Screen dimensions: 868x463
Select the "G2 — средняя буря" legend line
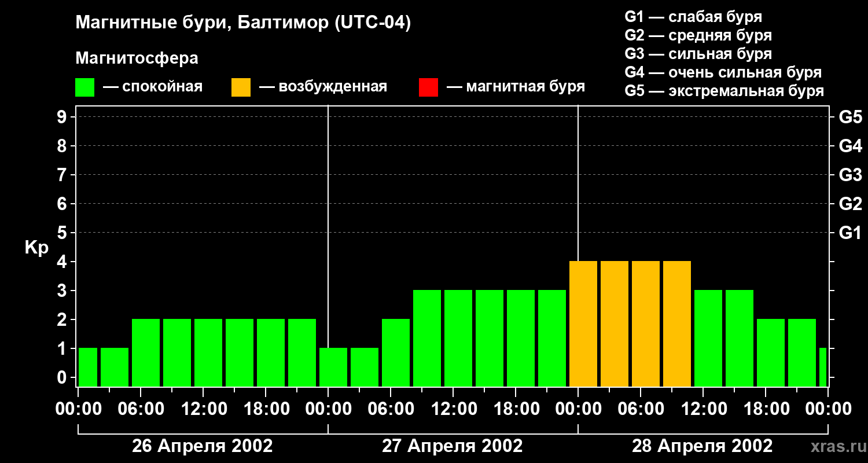(x=698, y=35)
